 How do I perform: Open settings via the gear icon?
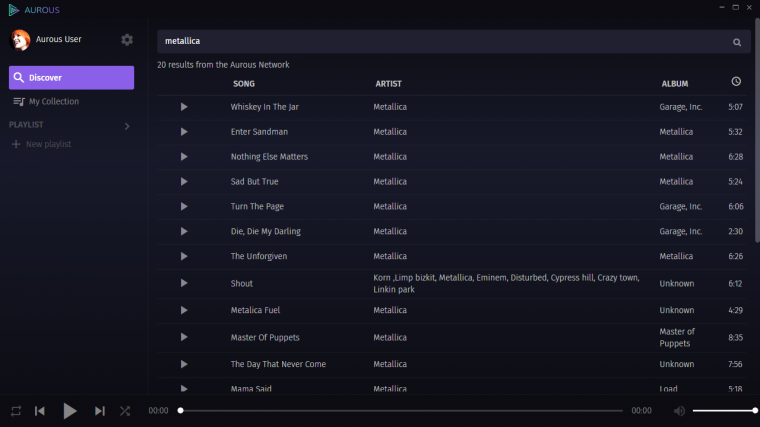127,40
